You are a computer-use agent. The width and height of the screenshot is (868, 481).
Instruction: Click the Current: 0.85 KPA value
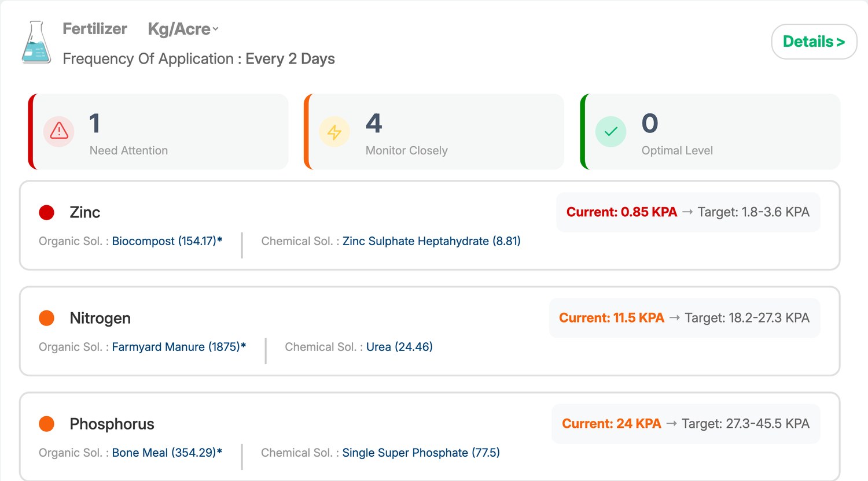(621, 212)
